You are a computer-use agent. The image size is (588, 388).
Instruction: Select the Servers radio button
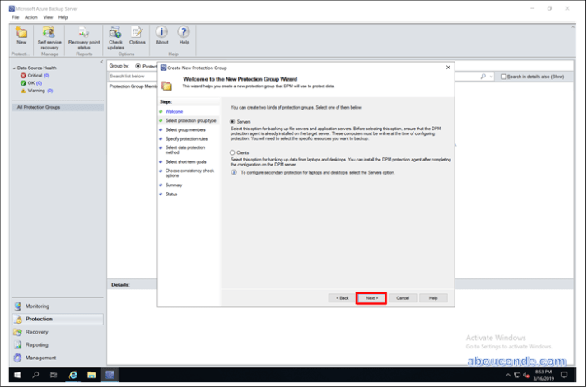[x=233, y=121]
